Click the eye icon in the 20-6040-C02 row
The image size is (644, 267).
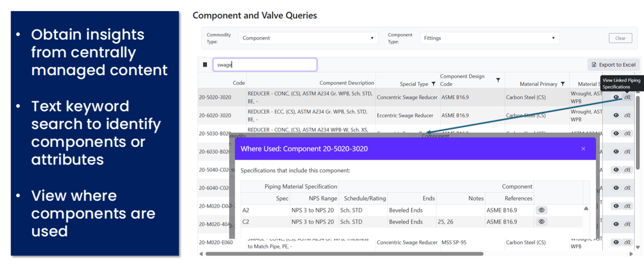616,188
